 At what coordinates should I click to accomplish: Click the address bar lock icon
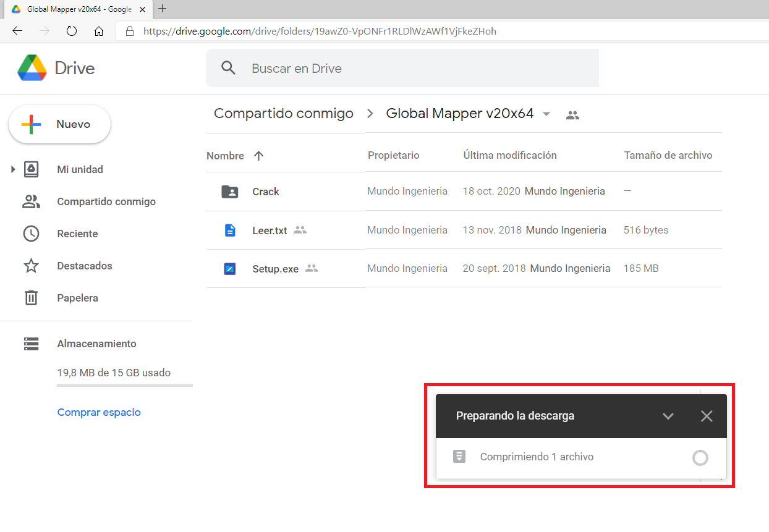[x=129, y=31]
